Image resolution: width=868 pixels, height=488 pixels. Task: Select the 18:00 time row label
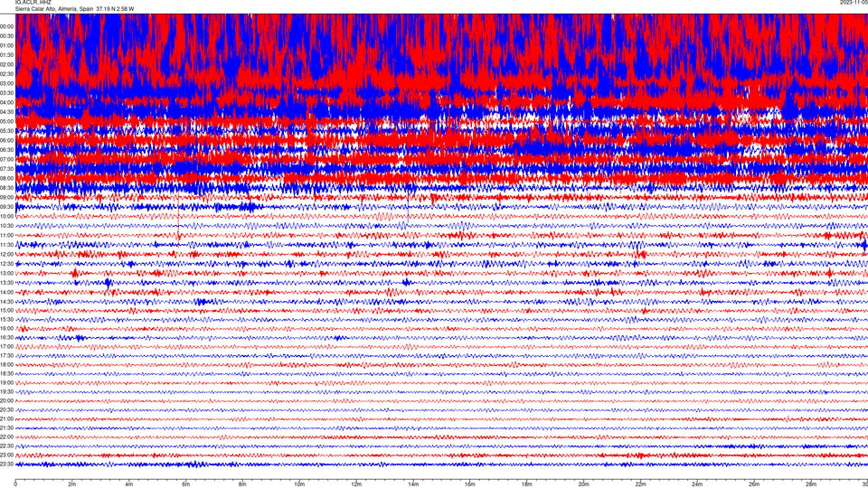(x=6, y=364)
